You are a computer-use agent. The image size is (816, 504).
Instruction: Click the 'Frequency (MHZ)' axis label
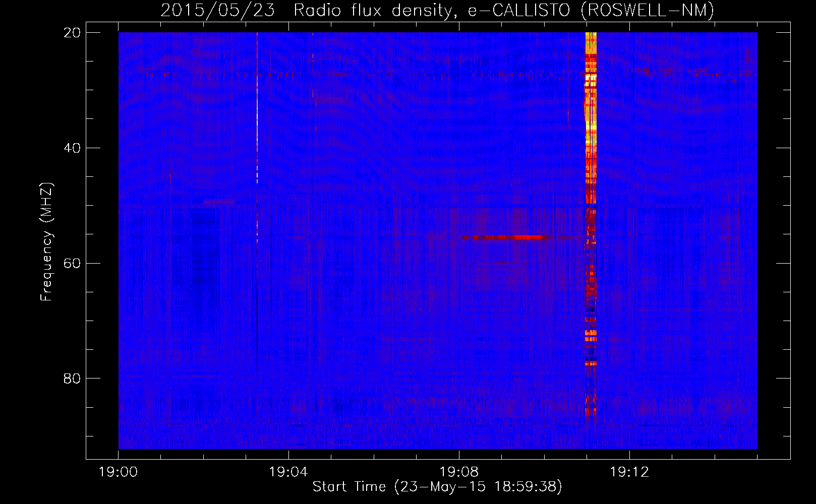pyautogui.click(x=46, y=242)
